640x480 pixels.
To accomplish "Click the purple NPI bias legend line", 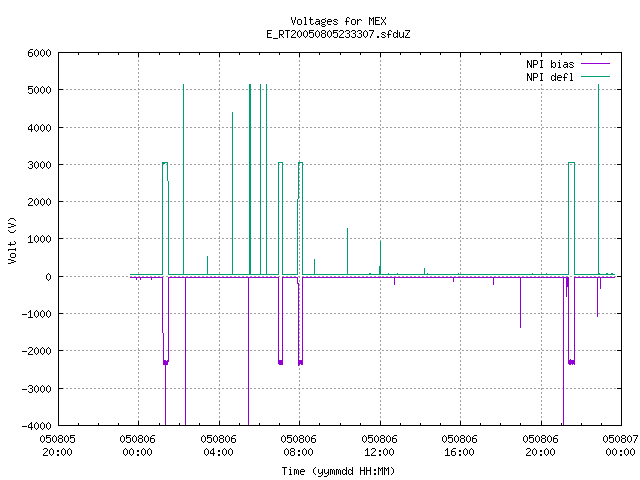I will point(595,64).
